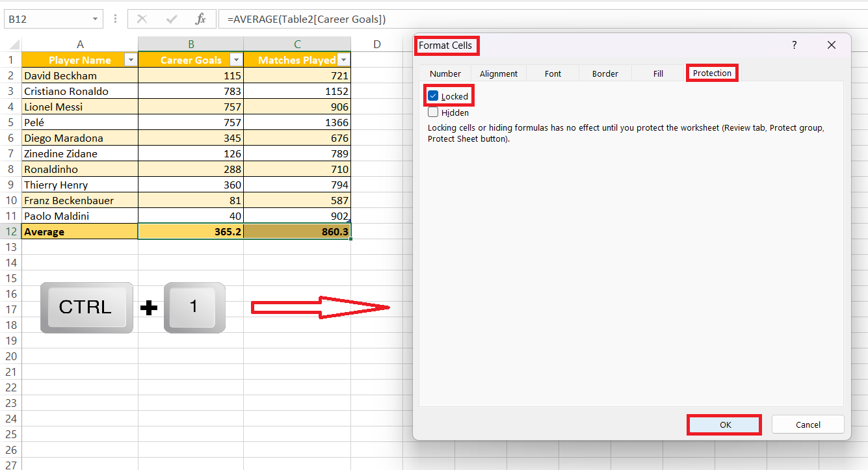This screenshot has height=470, width=868.
Task: Switch to the Border tab
Action: pyautogui.click(x=605, y=73)
